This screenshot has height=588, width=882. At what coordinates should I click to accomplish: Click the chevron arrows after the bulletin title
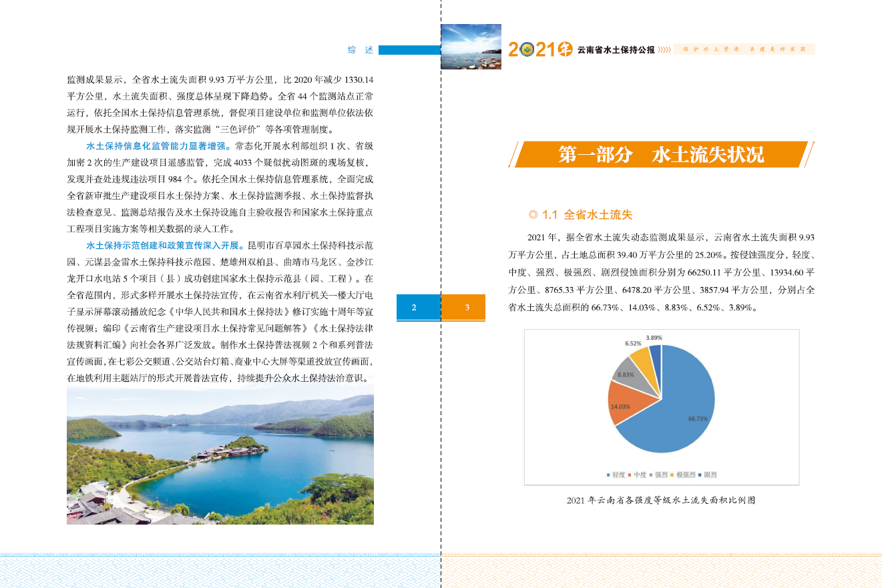(x=664, y=50)
